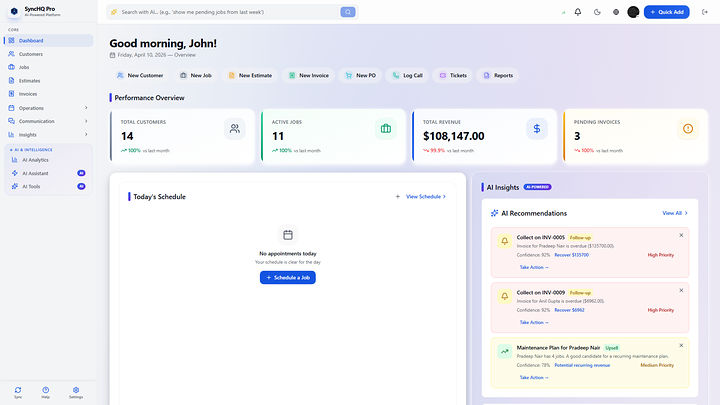The width and height of the screenshot is (720, 405).
Task: Click the New Invoice shortcut
Action: (309, 75)
